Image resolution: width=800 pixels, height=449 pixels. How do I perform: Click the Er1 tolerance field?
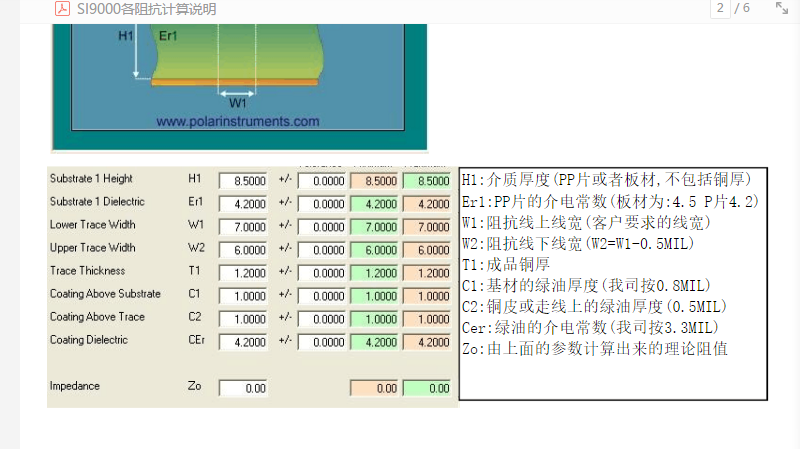(322, 204)
